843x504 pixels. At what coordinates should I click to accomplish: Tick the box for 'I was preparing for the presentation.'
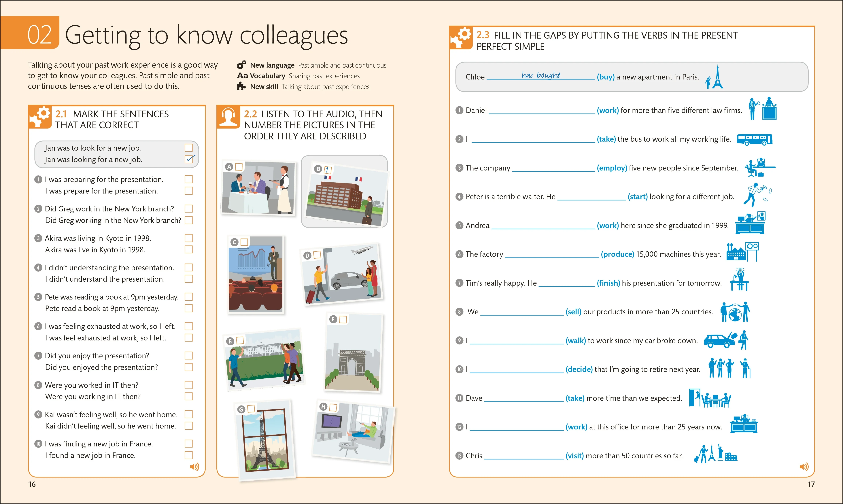point(188,179)
